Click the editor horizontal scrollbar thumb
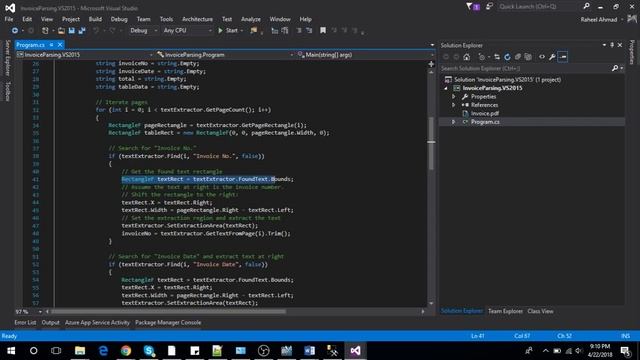This screenshot has width=640, height=360. click(x=168, y=311)
